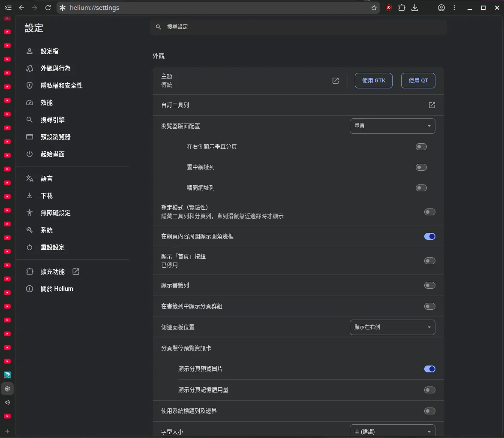Viewport: 504px width, 438px height.
Task: Click the 使用 QT theme button
Action: [x=418, y=81]
